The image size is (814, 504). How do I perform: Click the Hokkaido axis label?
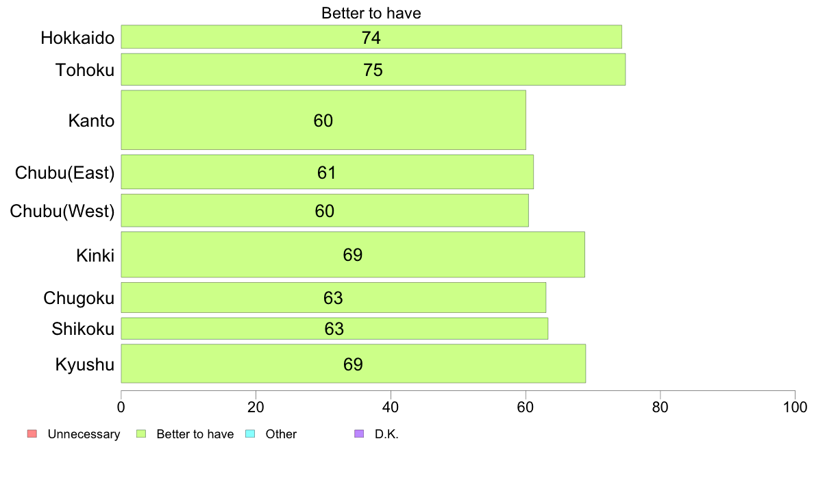coord(77,38)
